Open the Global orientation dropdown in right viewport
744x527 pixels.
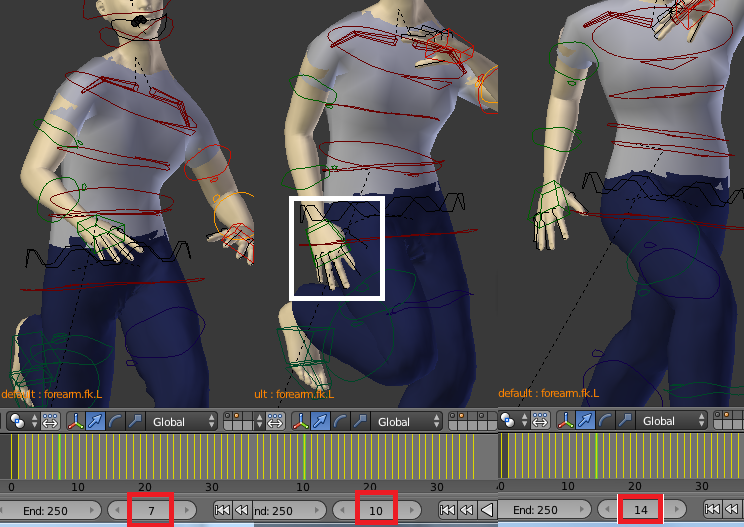[672, 422]
